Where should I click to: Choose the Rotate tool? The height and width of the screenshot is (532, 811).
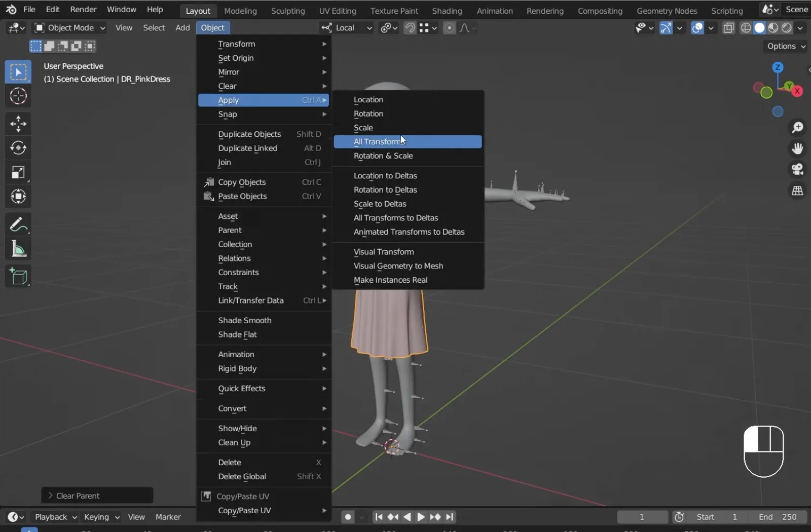(x=18, y=147)
